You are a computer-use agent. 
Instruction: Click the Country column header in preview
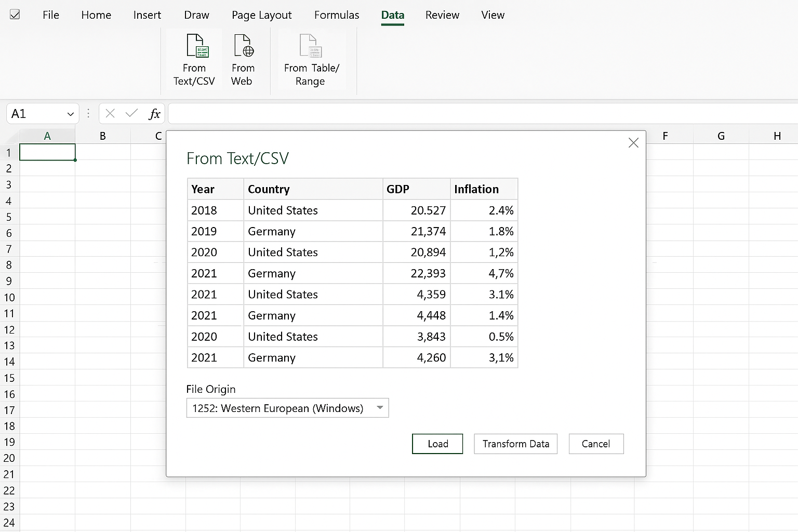(x=313, y=189)
